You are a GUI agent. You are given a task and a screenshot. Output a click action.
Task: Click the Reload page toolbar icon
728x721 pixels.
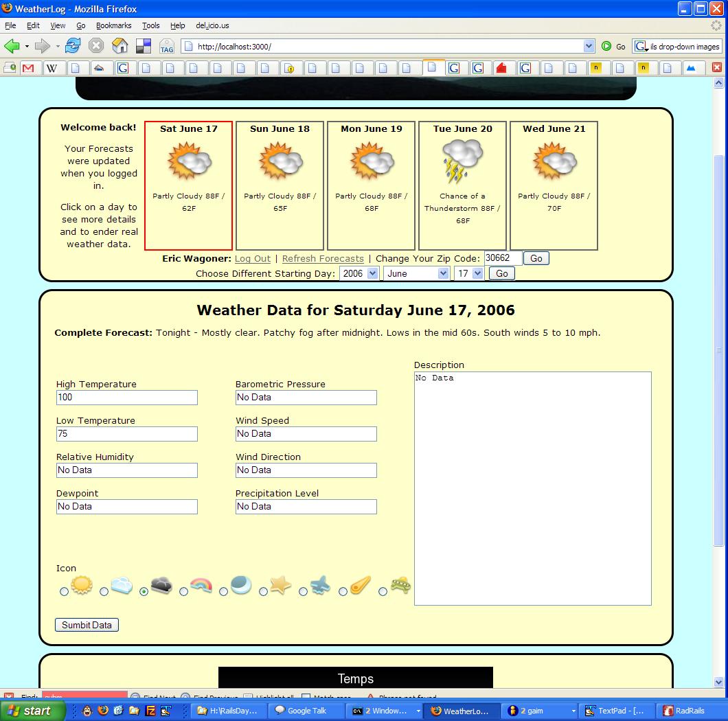pos(73,46)
